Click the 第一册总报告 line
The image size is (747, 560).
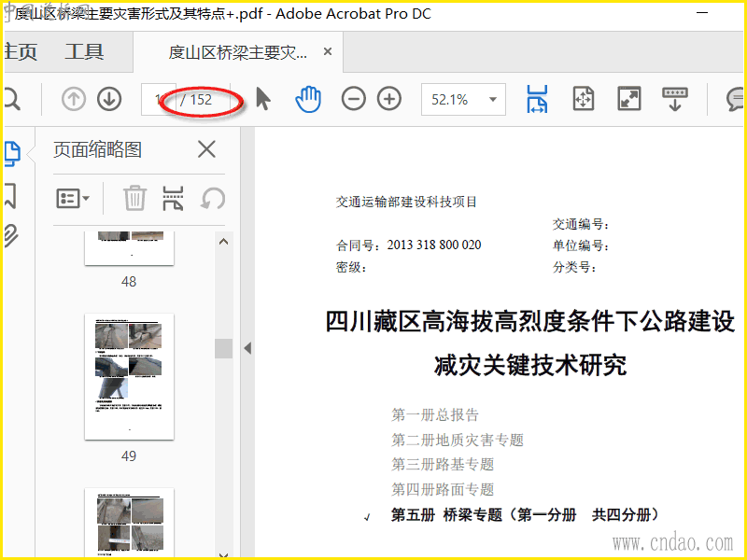(435, 414)
